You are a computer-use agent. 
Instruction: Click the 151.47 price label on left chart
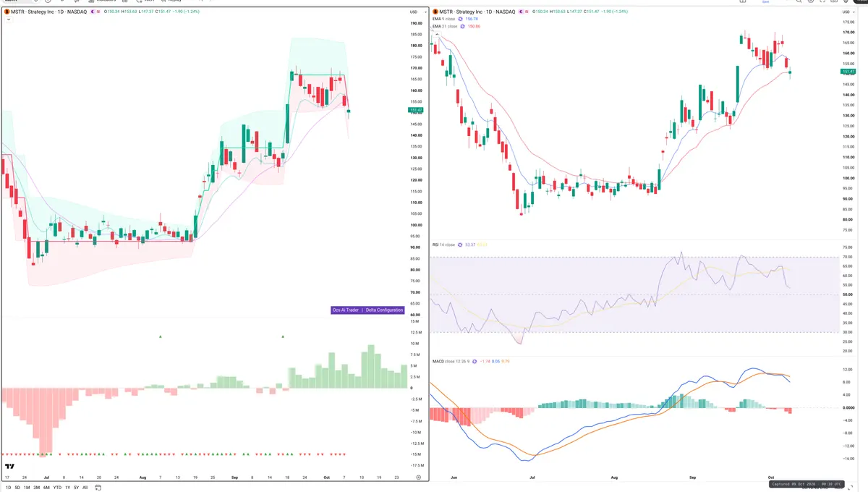click(416, 110)
